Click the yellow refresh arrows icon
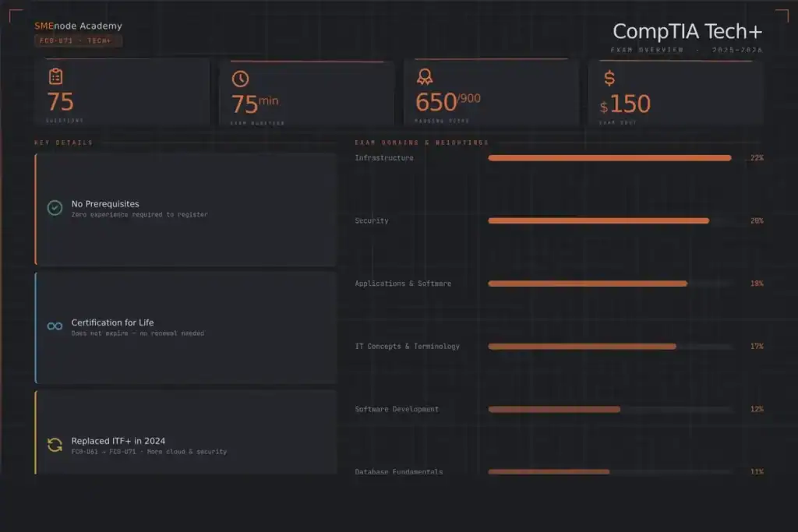798x532 pixels. (x=55, y=445)
